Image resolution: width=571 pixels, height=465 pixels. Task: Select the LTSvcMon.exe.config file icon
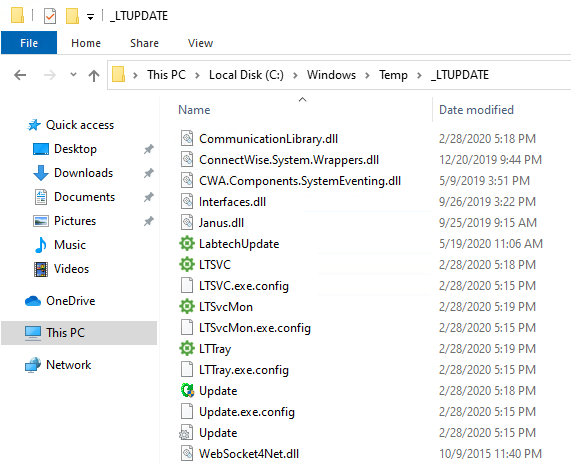187,327
